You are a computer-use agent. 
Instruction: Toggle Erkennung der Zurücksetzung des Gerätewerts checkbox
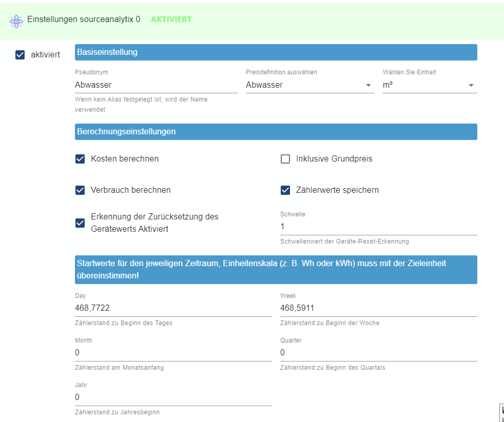pyautogui.click(x=80, y=223)
